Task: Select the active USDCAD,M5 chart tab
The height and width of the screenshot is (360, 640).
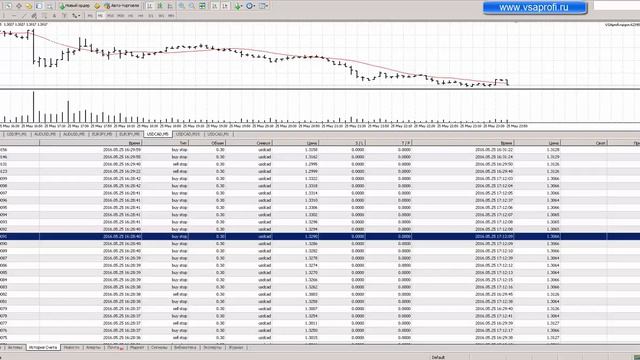Action: [158, 134]
